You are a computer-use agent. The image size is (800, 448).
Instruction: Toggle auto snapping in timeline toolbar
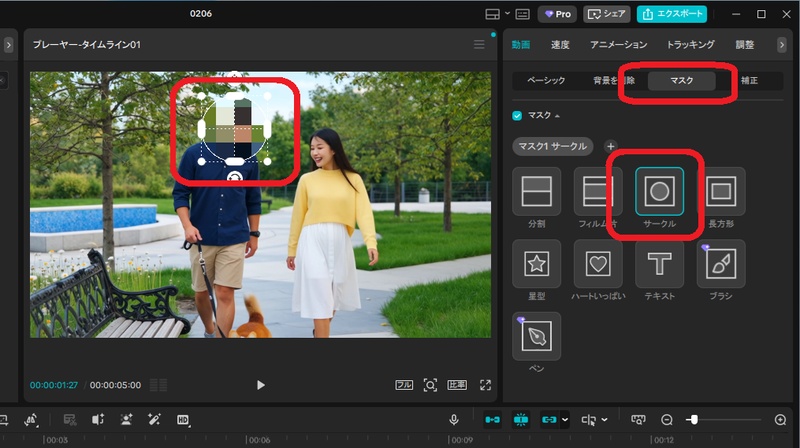(x=521, y=420)
